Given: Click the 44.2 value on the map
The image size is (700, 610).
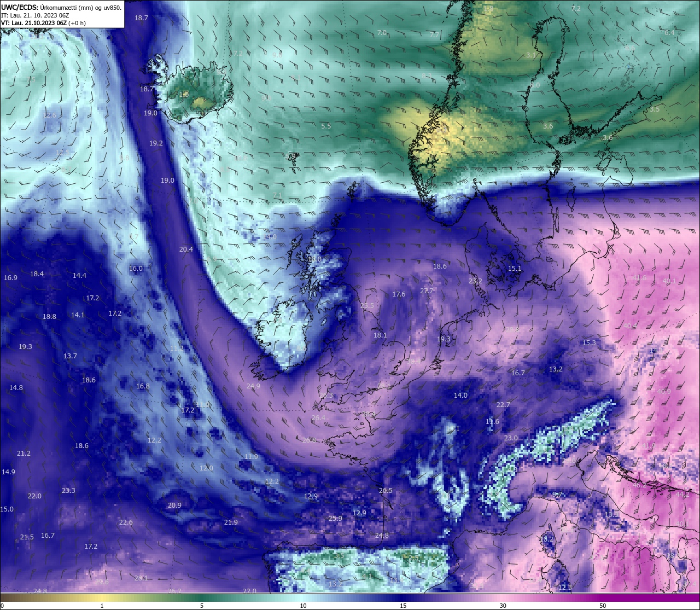Looking at the screenshot, I should (x=682, y=495).
